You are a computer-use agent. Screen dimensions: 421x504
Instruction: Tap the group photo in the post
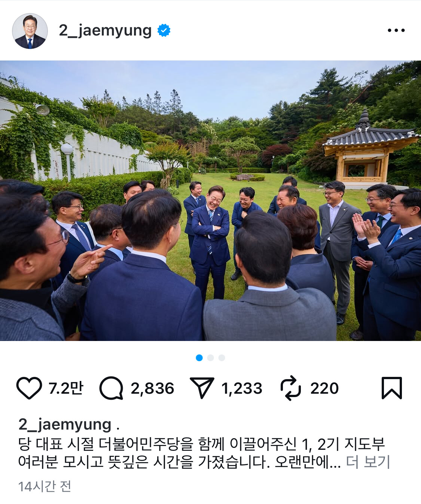(x=210, y=201)
